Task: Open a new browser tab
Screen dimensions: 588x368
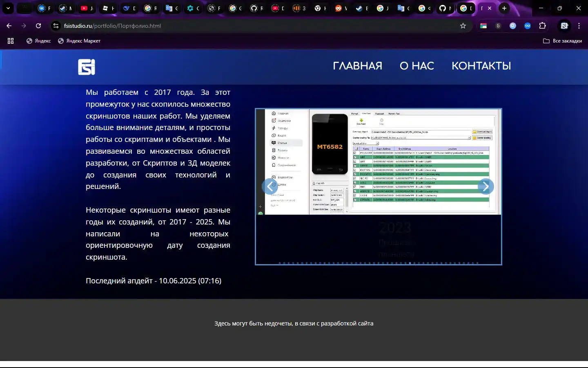Action: (504, 8)
